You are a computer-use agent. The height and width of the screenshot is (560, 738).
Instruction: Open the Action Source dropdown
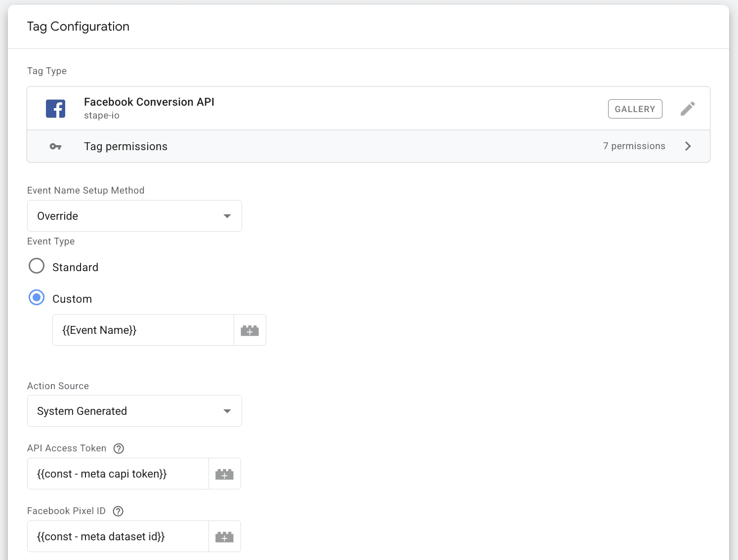pyautogui.click(x=134, y=411)
